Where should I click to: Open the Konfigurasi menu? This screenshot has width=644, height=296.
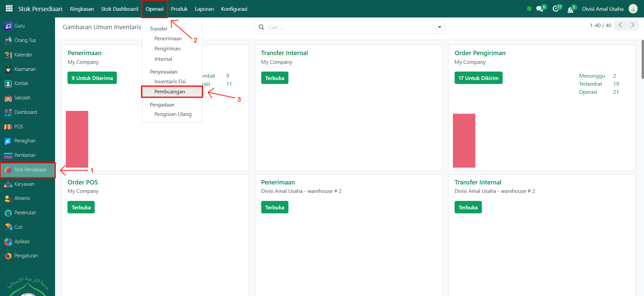[234, 9]
